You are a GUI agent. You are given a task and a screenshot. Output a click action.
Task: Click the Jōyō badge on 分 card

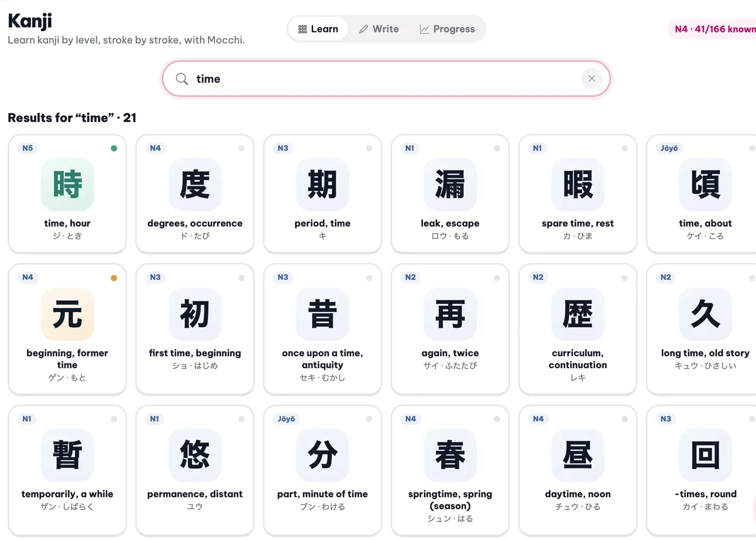point(286,419)
